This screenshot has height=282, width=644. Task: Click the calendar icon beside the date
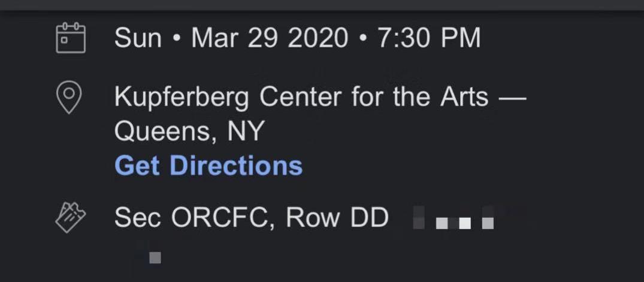click(x=71, y=38)
